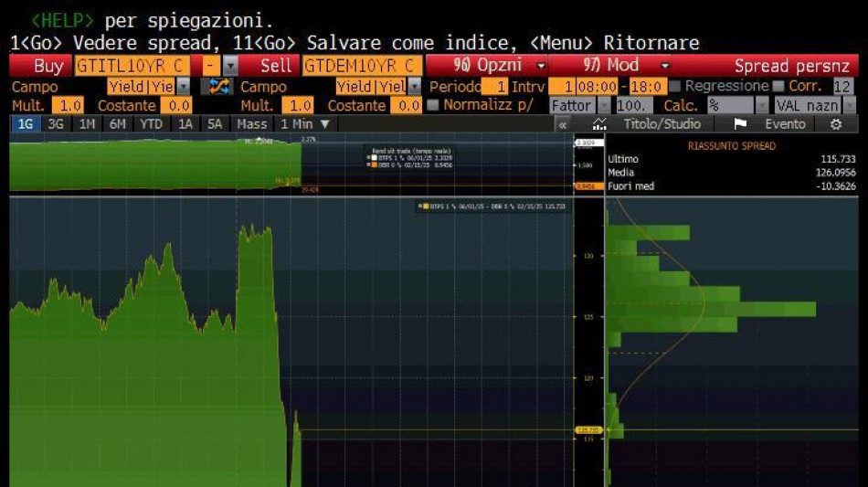The image size is (868, 487).
Task: Click the Corr. value 12 field
Action: point(842,86)
